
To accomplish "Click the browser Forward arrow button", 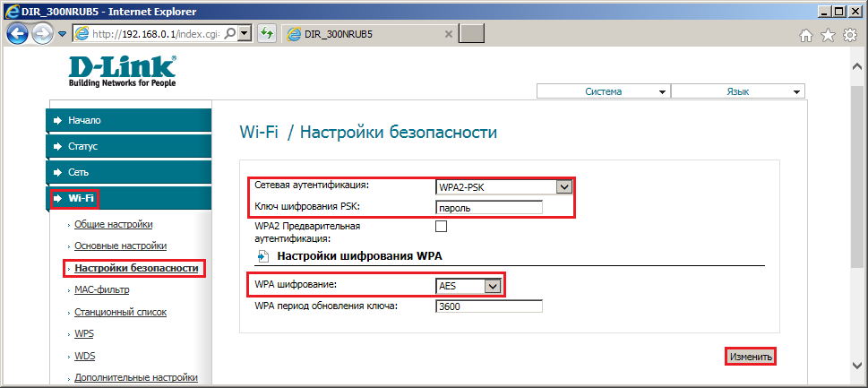I will [x=42, y=34].
